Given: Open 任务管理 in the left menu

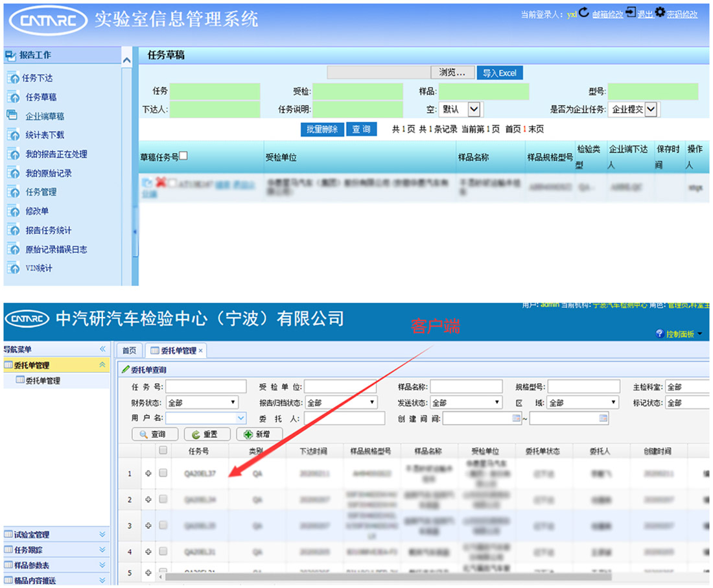Looking at the screenshot, I should click(x=41, y=192).
